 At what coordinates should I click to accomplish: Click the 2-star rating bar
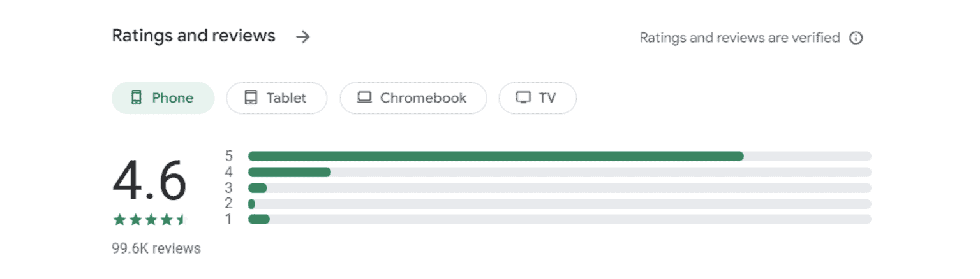click(560, 204)
